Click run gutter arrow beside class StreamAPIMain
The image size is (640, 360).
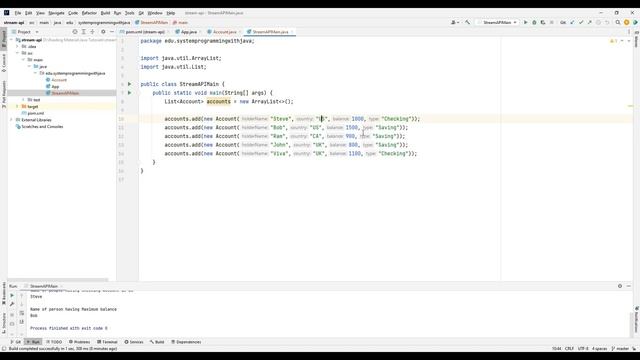pos(129,84)
